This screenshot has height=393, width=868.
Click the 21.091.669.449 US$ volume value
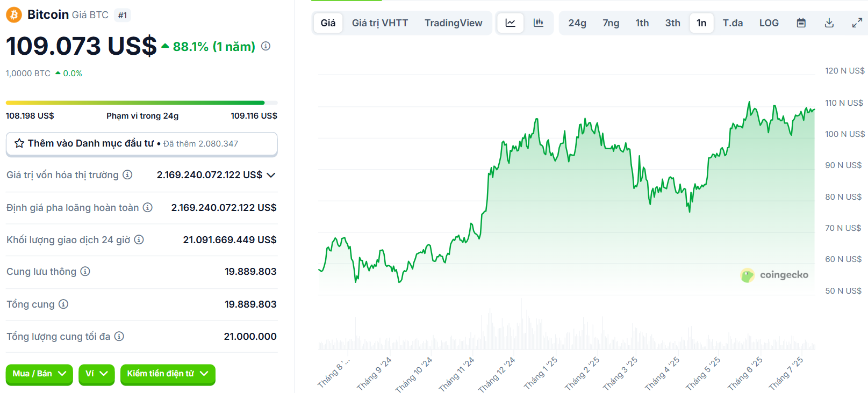229,239
